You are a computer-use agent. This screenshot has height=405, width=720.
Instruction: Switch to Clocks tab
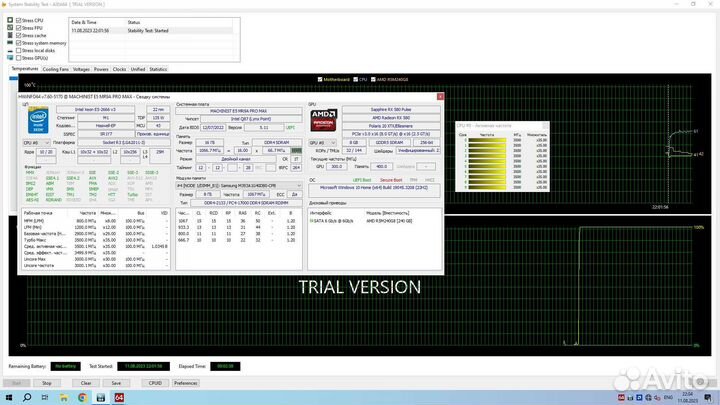click(119, 69)
